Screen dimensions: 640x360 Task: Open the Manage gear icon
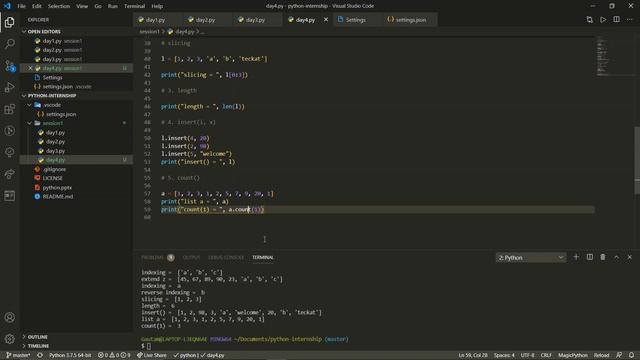coord(9,338)
